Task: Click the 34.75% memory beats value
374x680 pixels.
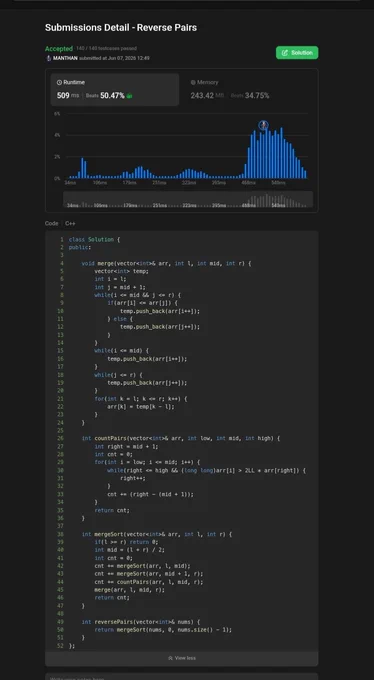Action: [257, 95]
